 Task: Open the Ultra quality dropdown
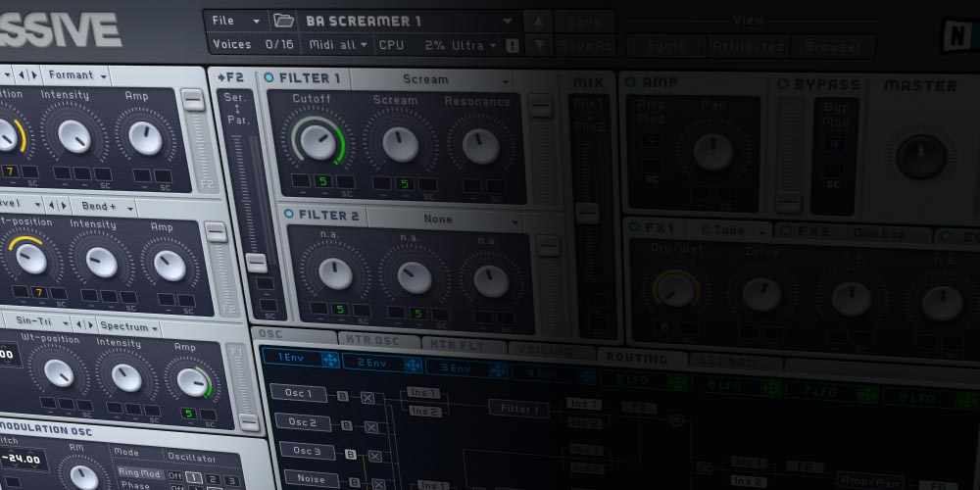pos(473,46)
